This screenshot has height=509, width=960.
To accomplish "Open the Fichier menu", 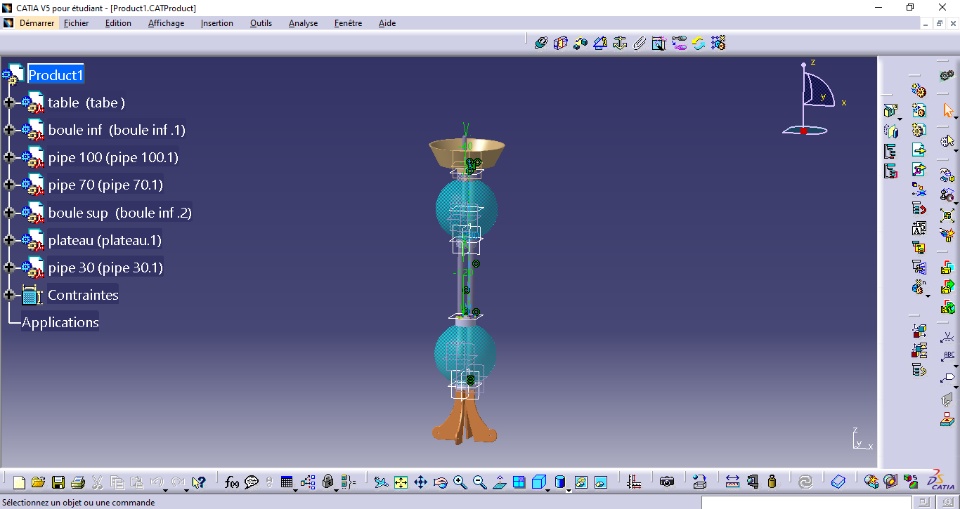I will pyautogui.click(x=76, y=23).
